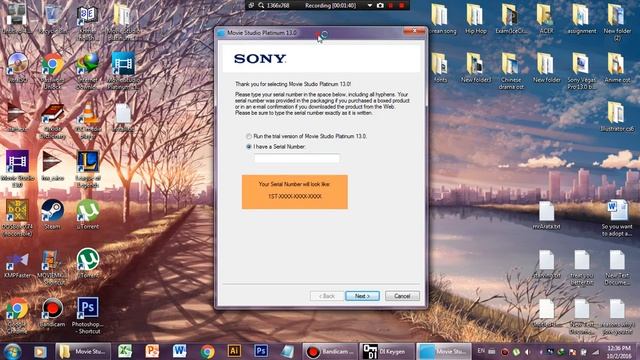Open the ACER folder

tap(546, 18)
